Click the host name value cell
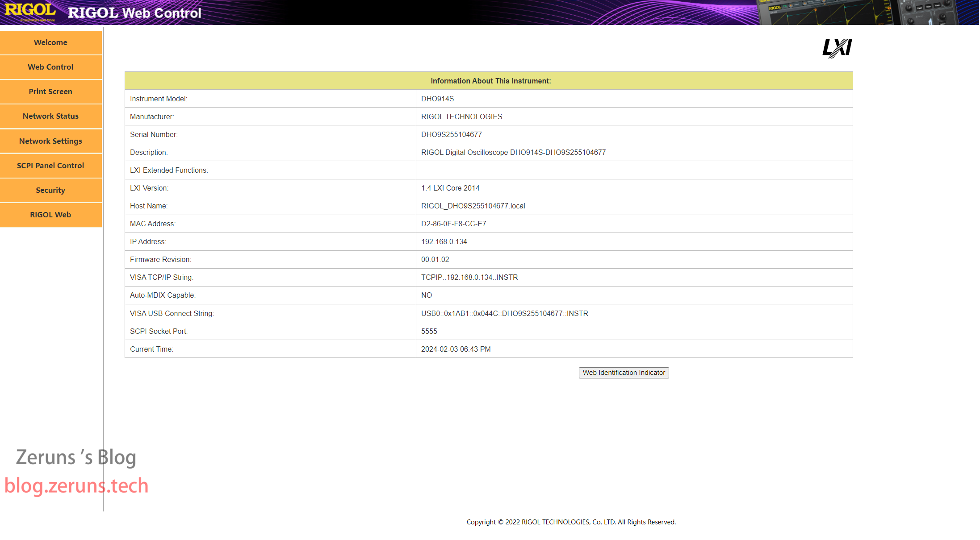980x540 pixels. (473, 206)
